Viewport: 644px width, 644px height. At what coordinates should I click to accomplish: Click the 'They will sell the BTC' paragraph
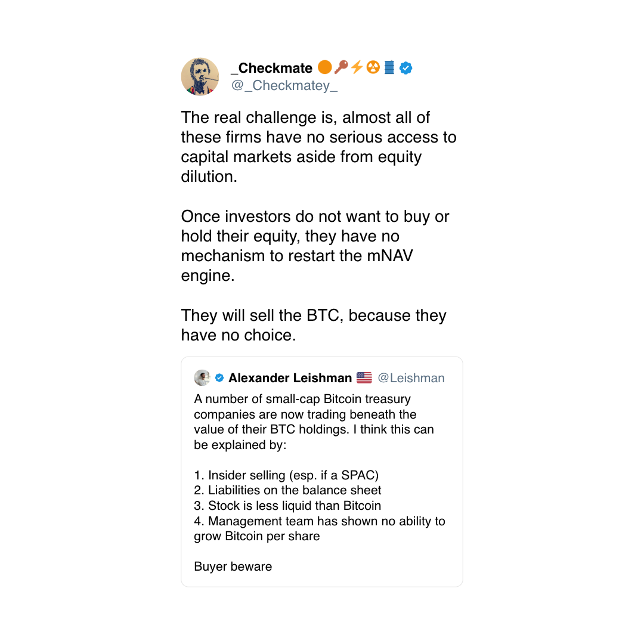tap(314, 326)
